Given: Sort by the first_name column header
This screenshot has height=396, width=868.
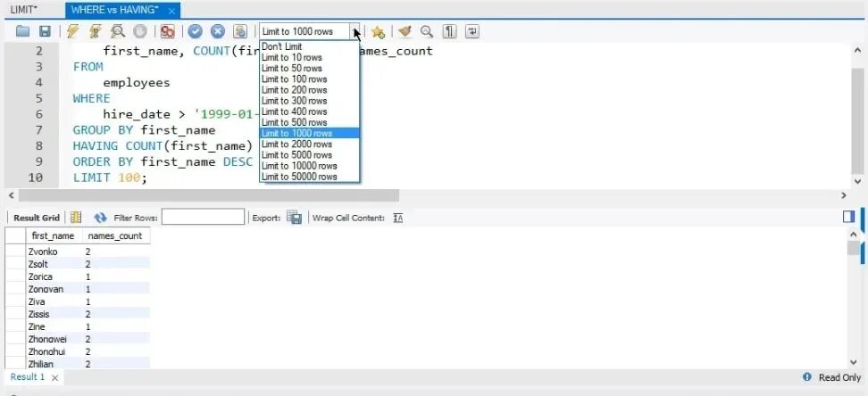Looking at the screenshot, I should click(54, 236).
